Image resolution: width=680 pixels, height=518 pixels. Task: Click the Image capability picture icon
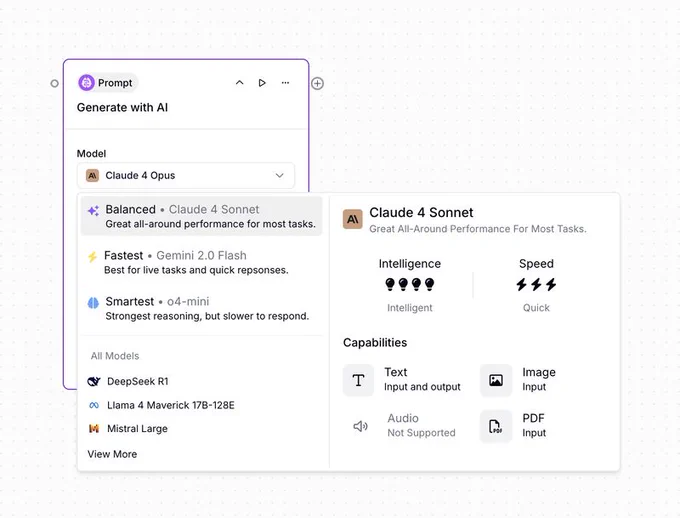pos(496,380)
